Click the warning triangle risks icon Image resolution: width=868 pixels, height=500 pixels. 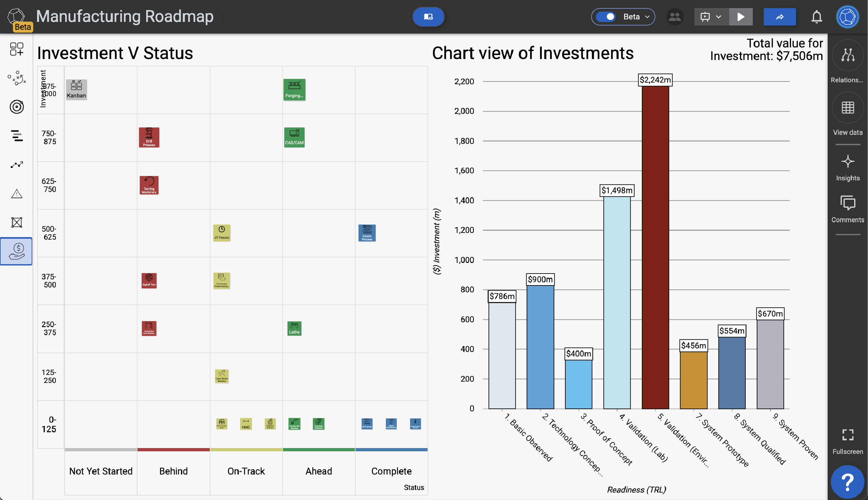[16, 194]
